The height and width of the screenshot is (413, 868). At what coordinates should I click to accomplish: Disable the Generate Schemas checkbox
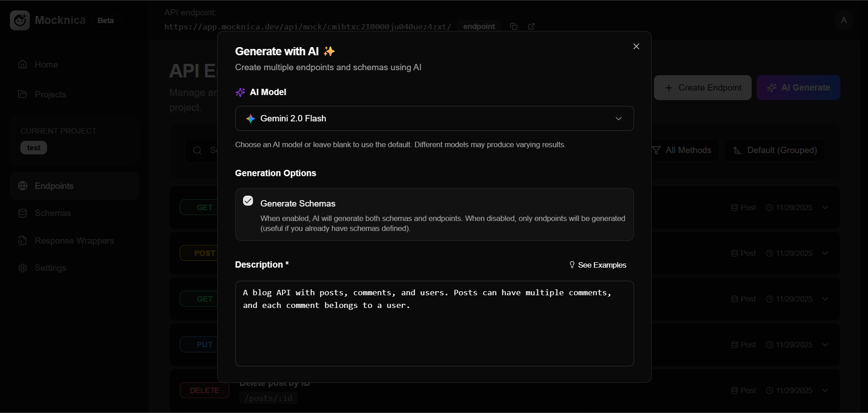click(x=248, y=201)
